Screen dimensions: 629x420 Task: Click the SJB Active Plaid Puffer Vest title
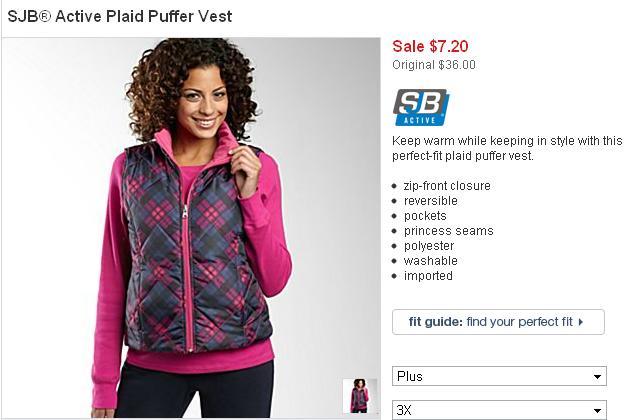[x=120, y=16]
